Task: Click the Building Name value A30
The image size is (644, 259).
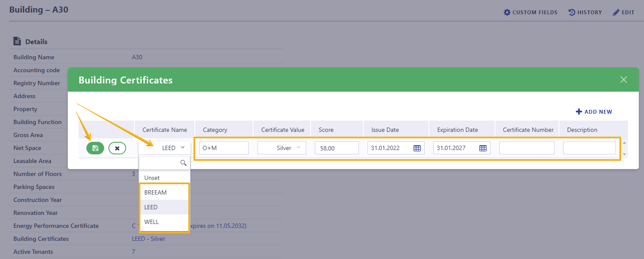Action: [137, 57]
